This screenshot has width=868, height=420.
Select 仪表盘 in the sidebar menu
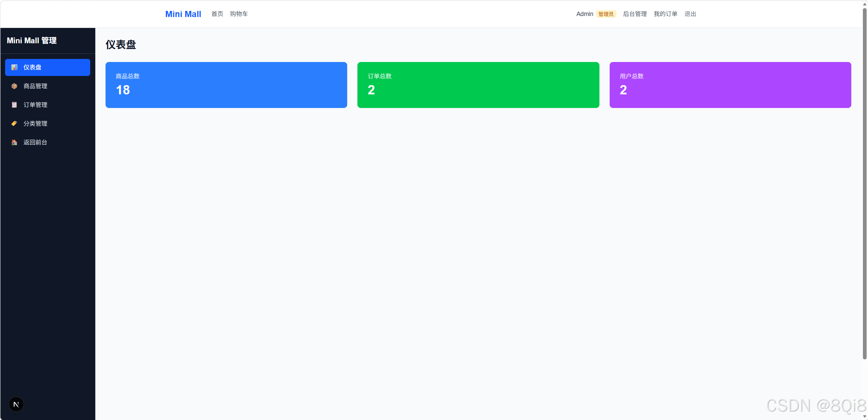(48, 67)
